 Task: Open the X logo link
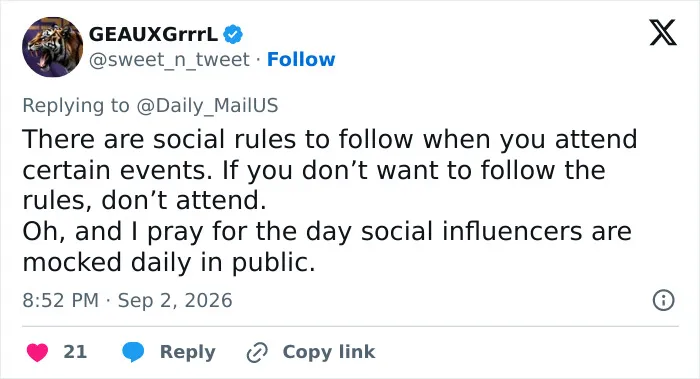coord(663,33)
